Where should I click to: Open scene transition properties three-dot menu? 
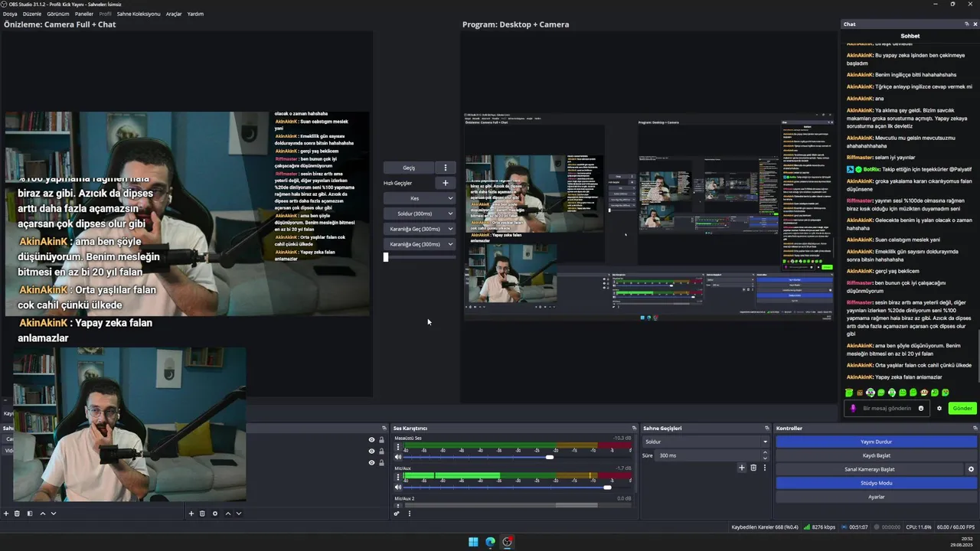click(x=764, y=468)
